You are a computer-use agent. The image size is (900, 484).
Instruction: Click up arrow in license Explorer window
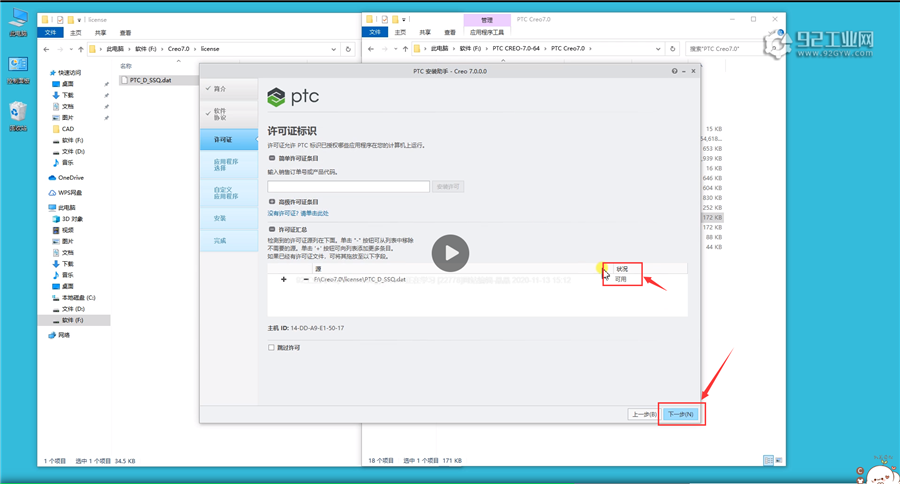click(x=80, y=49)
